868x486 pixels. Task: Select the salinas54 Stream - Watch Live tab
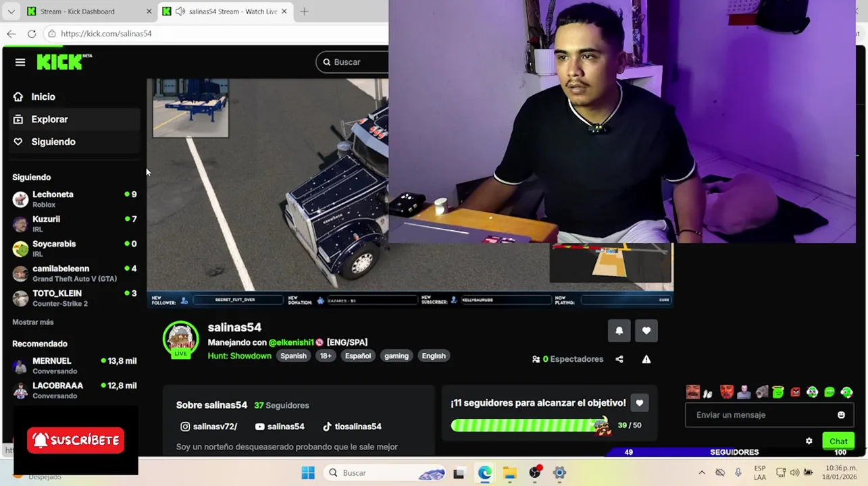(x=226, y=11)
